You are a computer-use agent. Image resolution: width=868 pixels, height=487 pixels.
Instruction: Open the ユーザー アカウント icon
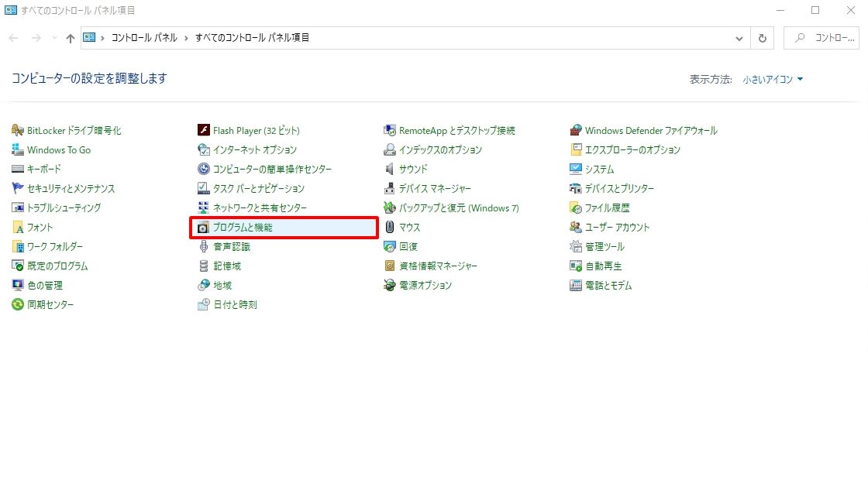pyautogui.click(x=576, y=227)
